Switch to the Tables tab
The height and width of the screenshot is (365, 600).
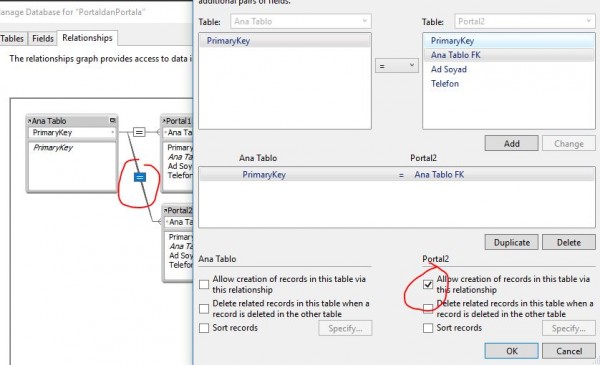click(12, 38)
